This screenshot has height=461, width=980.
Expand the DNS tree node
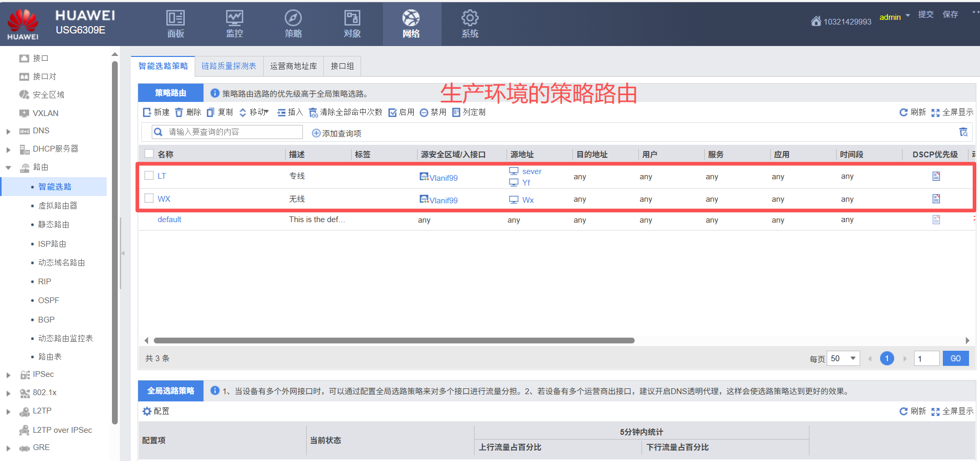click(8, 131)
